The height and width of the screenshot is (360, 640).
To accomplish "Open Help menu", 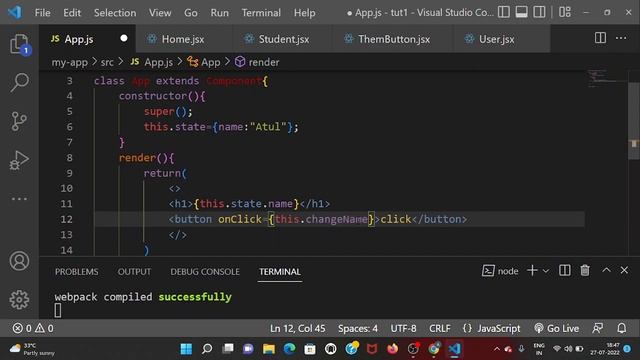I will click(x=304, y=13).
